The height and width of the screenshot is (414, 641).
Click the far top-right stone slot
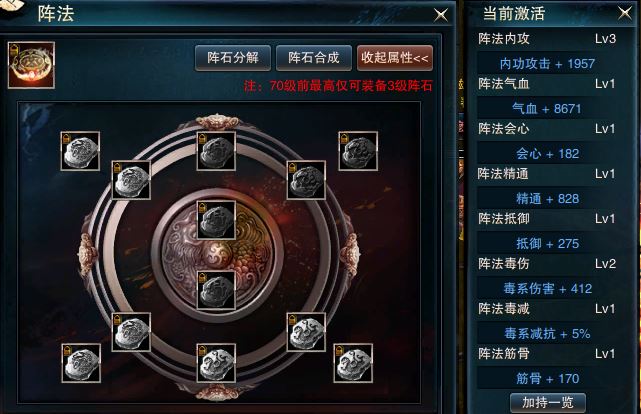(x=358, y=151)
